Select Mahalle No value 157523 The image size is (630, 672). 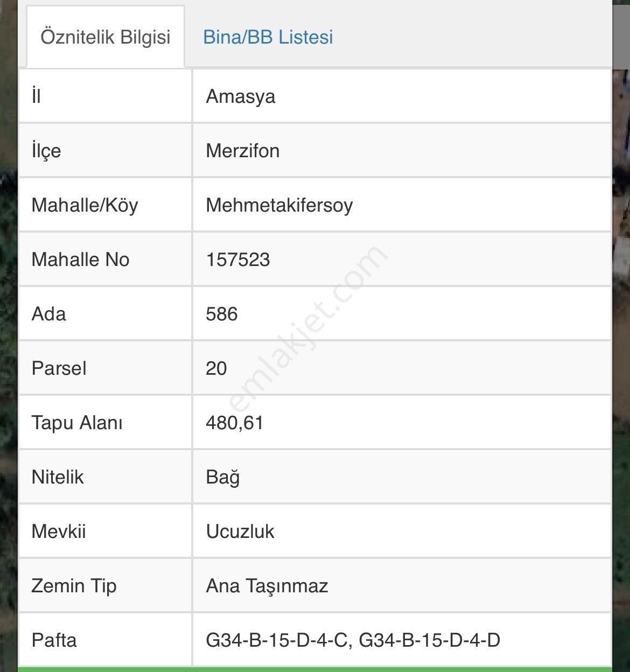(x=237, y=260)
